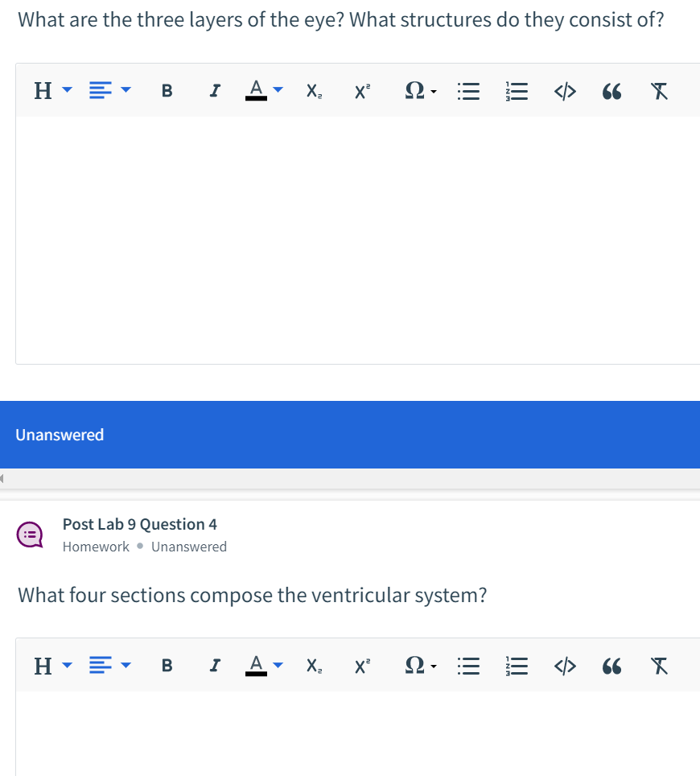
Task: Open the code formatting tool
Action: pos(564,91)
